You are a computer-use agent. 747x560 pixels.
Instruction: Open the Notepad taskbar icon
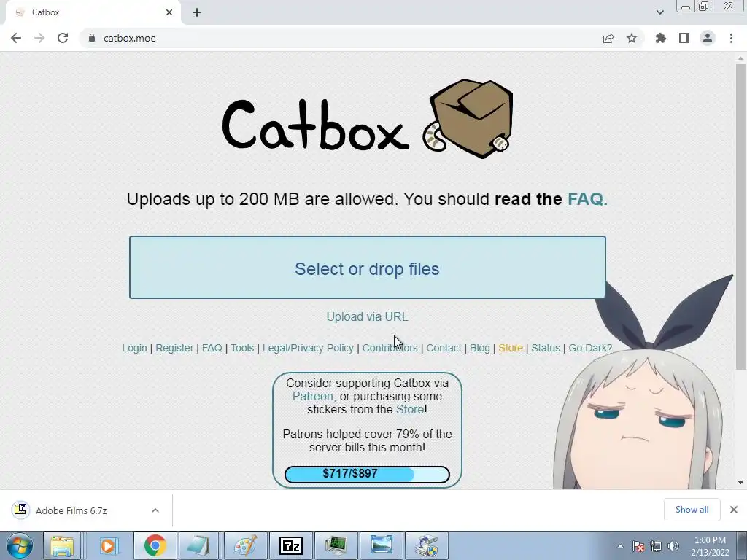pyautogui.click(x=200, y=545)
